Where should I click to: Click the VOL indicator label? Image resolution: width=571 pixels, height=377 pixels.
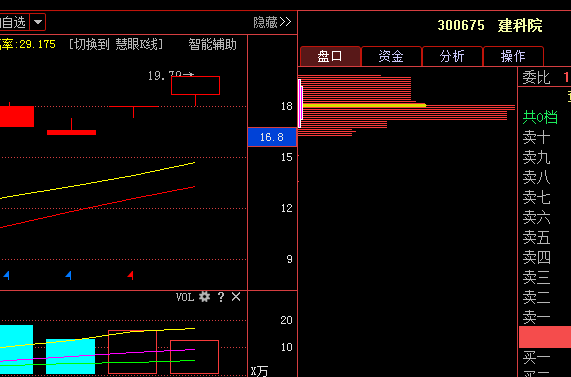[x=185, y=297]
